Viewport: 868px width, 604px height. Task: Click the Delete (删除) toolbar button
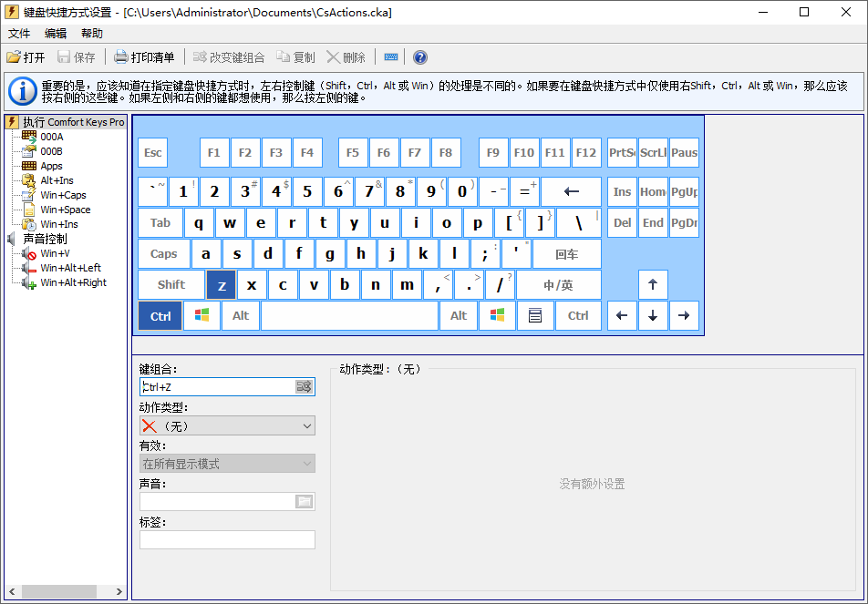point(346,57)
